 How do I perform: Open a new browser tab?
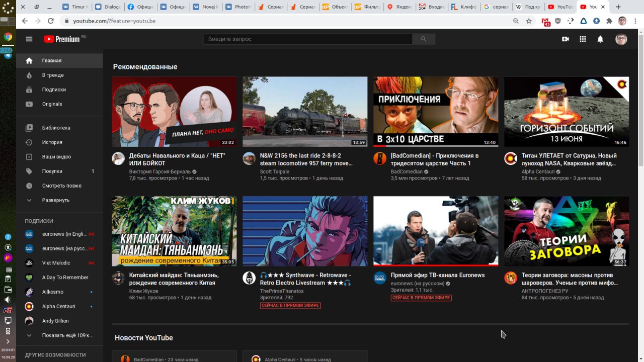coord(618,7)
